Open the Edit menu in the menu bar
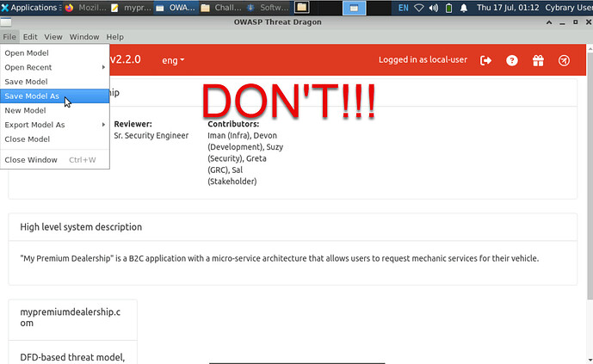 pos(30,37)
